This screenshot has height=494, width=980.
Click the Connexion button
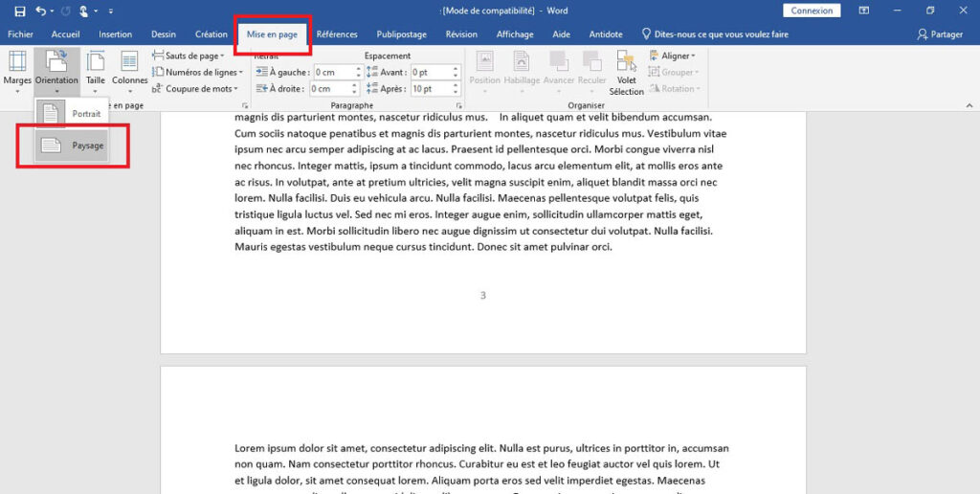coord(812,11)
